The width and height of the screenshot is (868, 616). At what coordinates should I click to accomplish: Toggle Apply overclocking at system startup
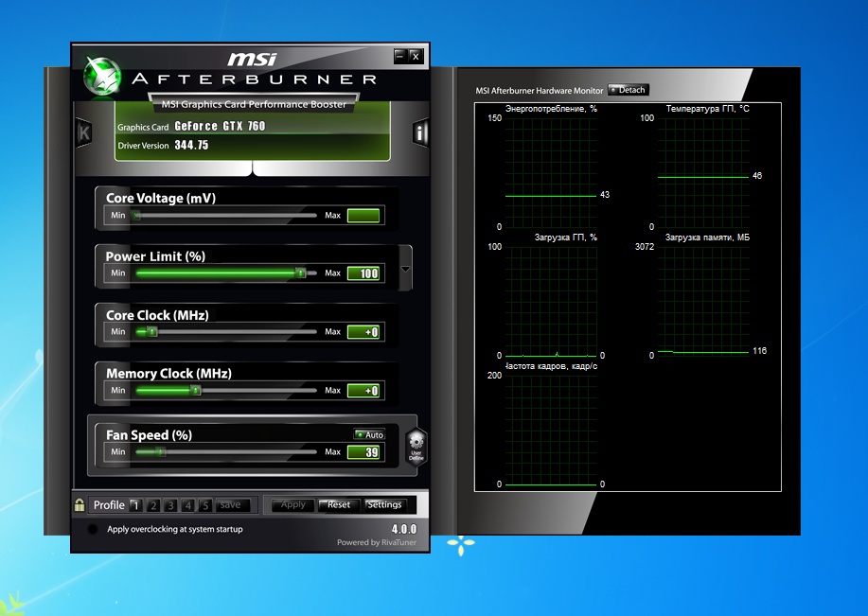(x=93, y=529)
